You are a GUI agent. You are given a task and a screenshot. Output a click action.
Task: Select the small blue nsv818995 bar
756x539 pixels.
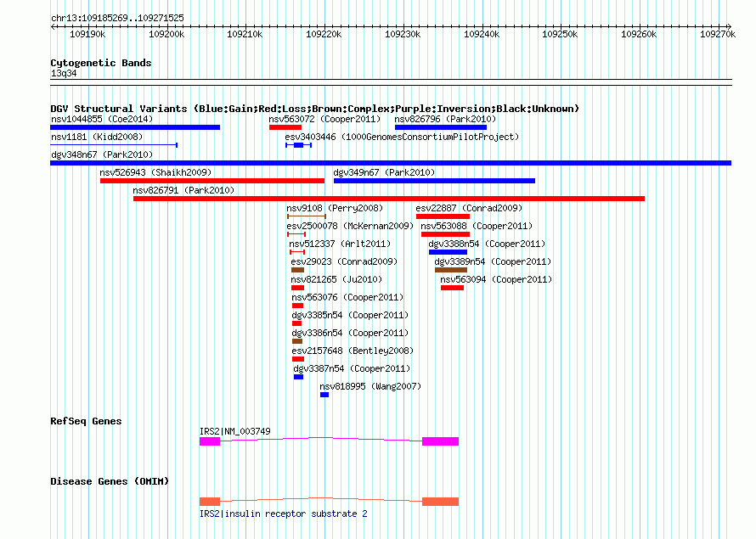click(324, 395)
